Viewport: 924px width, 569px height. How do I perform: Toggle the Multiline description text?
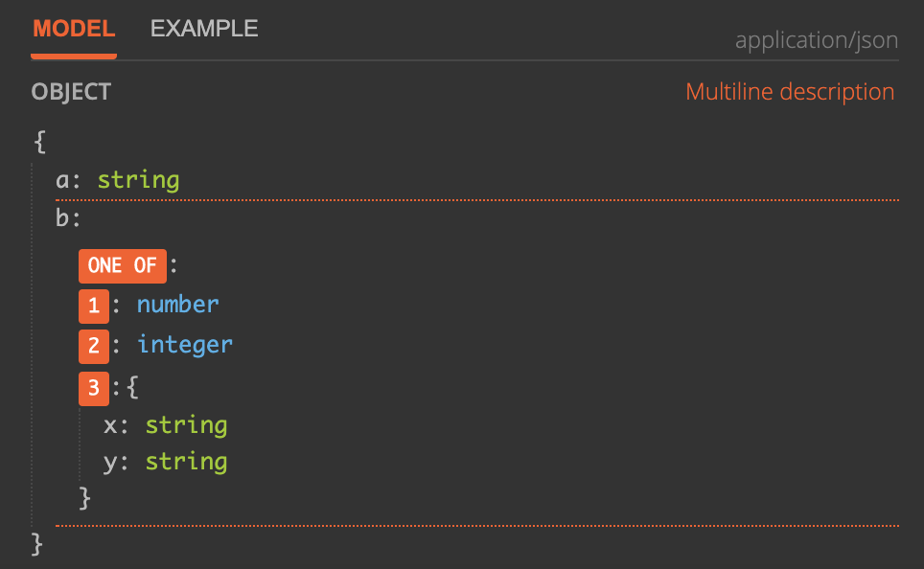789,91
